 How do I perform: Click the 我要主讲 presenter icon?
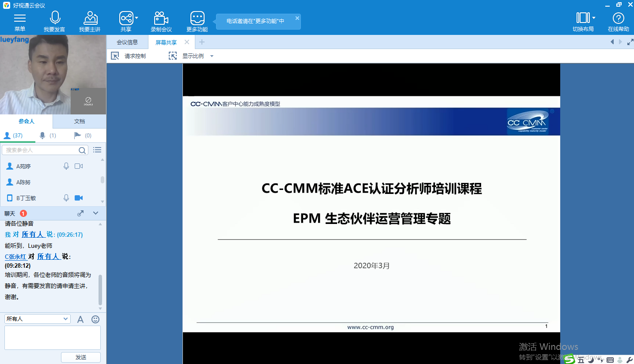(x=90, y=19)
